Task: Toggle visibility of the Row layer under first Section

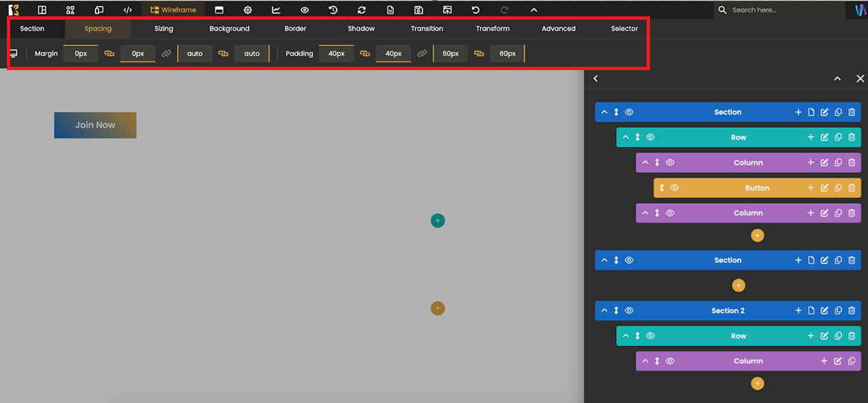Action: coord(650,138)
